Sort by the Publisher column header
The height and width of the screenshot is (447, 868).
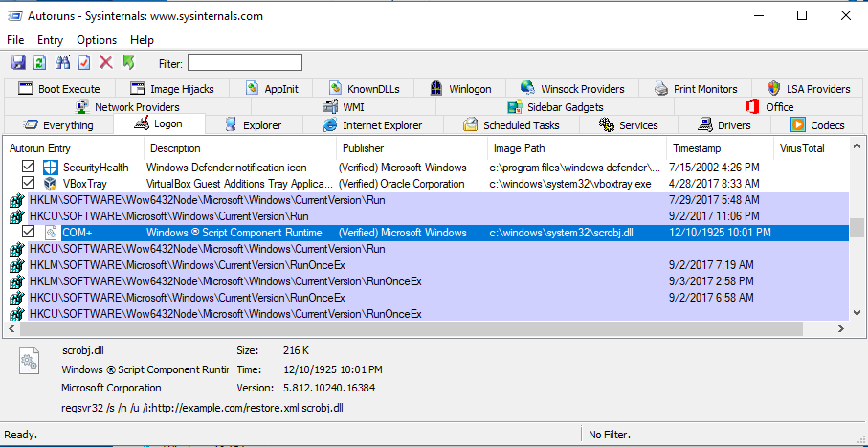tap(412, 148)
